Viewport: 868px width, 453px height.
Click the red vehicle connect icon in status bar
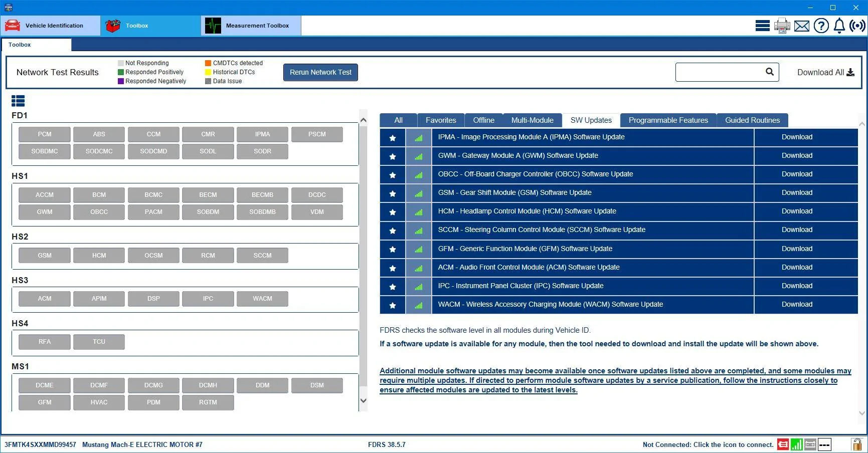point(782,444)
